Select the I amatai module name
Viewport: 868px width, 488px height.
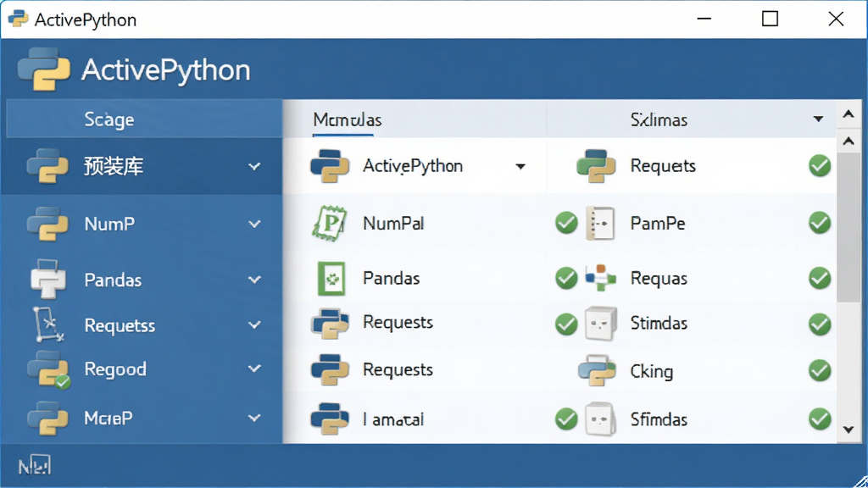coord(393,419)
